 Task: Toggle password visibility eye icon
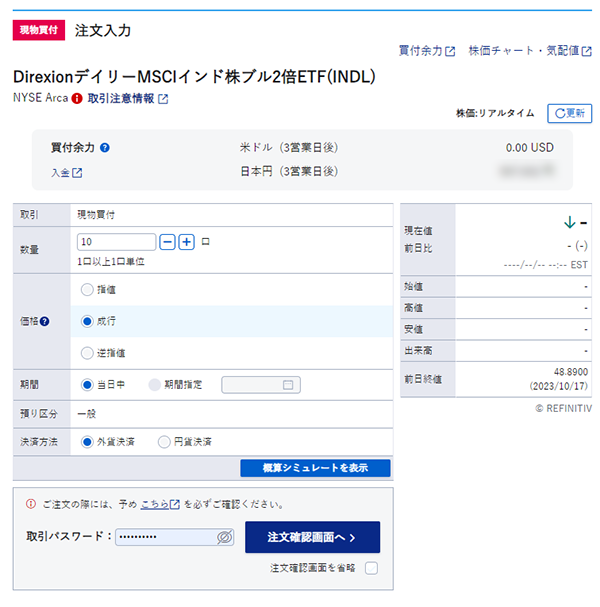tap(225, 537)
